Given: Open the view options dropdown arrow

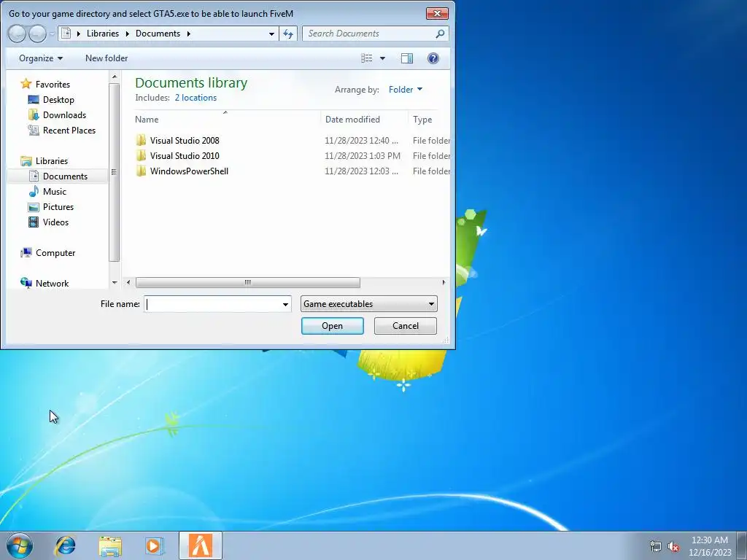Looking at the screenshot, I should click(382, 58).
